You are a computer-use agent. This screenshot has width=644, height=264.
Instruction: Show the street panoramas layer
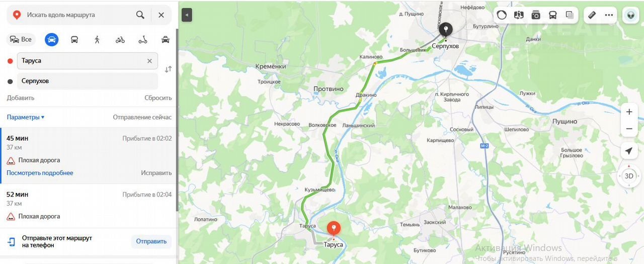[x=519, y=15]
